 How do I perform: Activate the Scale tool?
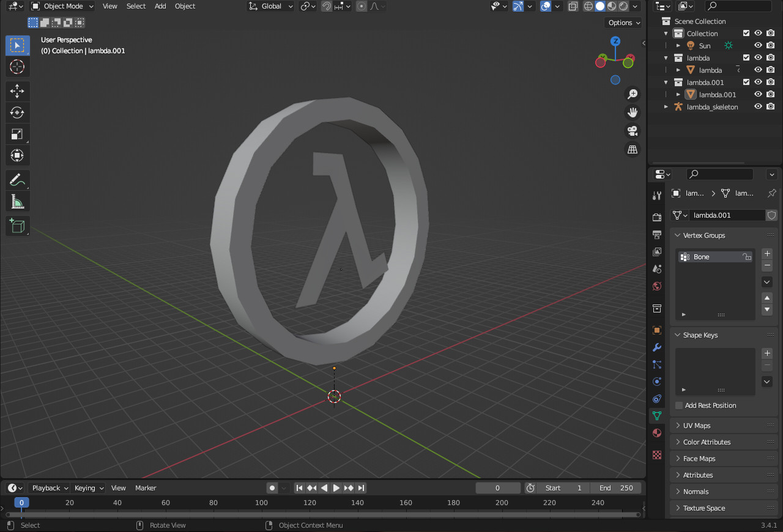click(17, 133)
